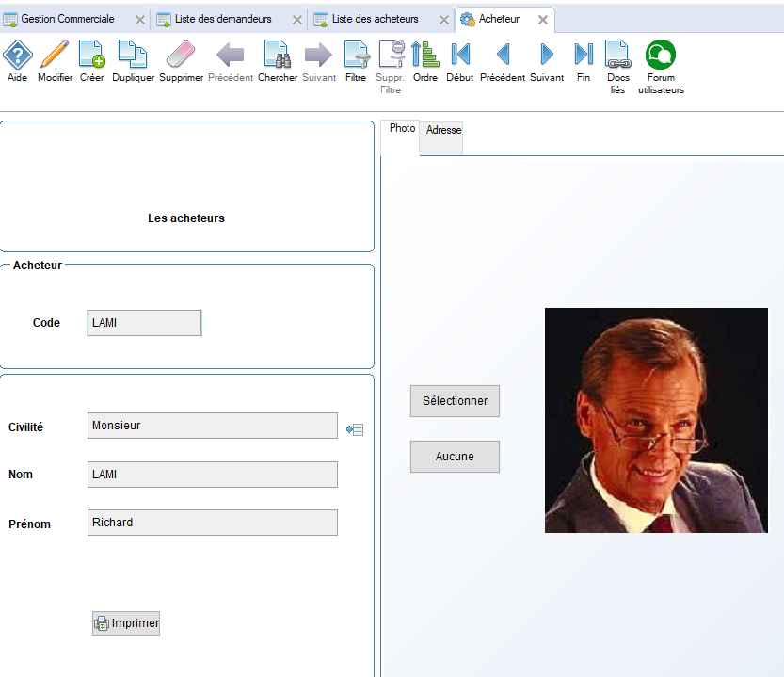This screenshot has height=677, width=784.
Task: Click the Chercher binoculars icon
Action: pyautogui.click(x=278, y=54)
